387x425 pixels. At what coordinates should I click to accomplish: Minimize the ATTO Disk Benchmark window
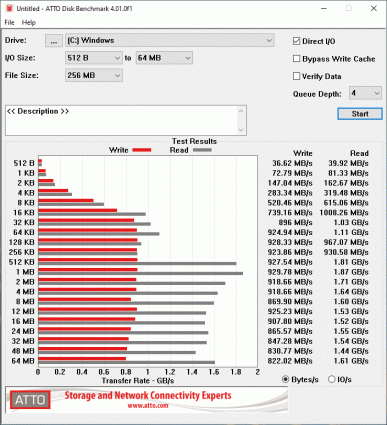[x=323, y=8]
